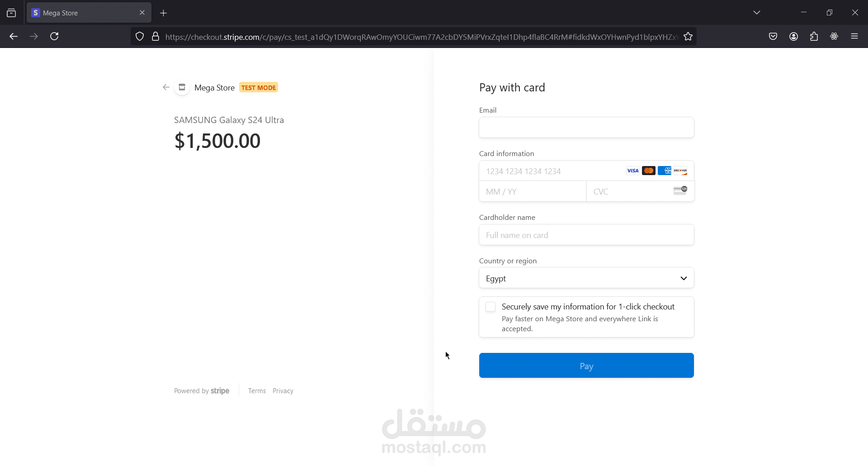Viewport: 868px width, 466px height.
Task: Click the Discover card logo
Action: click(x=680, y=171)
